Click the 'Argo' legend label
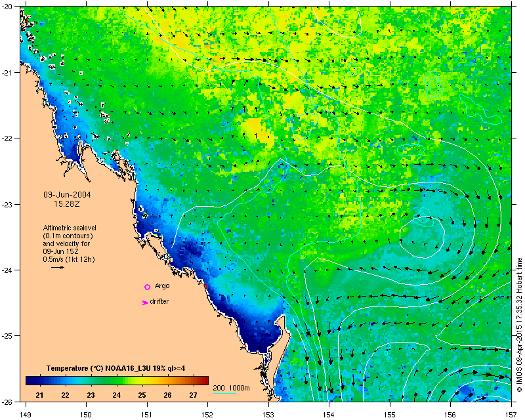The height and width of the screenshot is (420, 525). click(162, 286)
